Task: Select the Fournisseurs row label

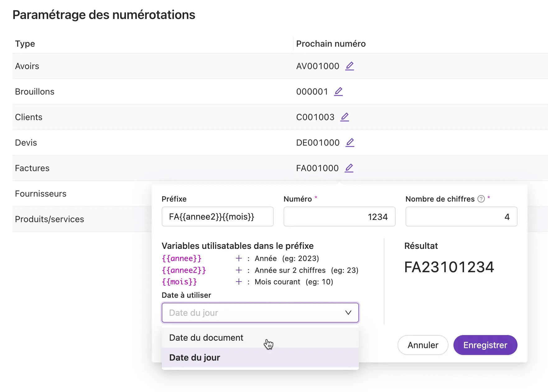Action: (41, 194)
